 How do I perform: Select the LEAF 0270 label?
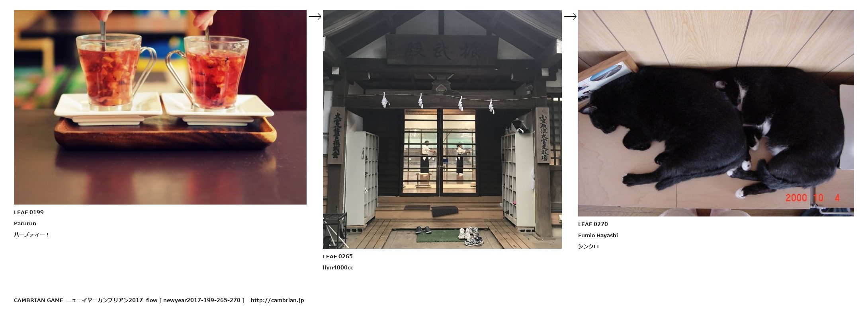(x=593, y=224)
